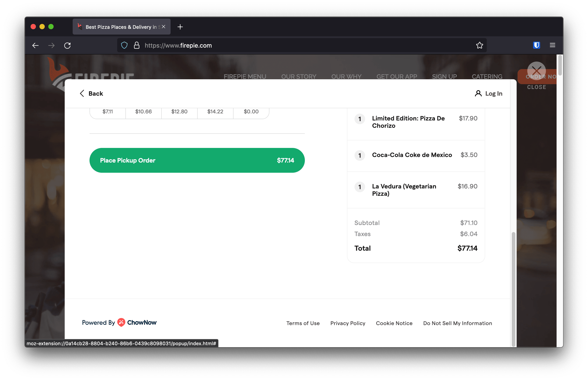Image resolution: width=588 pixels, height=380 pixels.
Task: Click the page scrollbar thumb at right edge
Action: [560, 65]
